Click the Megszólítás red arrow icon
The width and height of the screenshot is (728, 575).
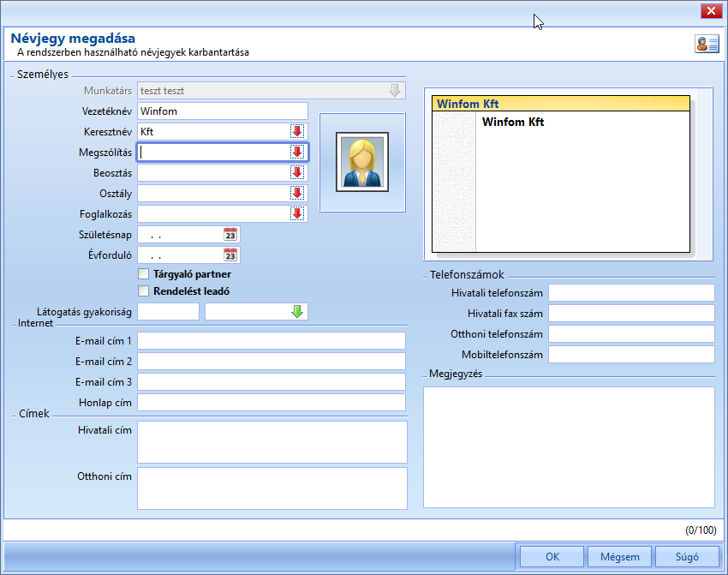(x=297, y=152)
